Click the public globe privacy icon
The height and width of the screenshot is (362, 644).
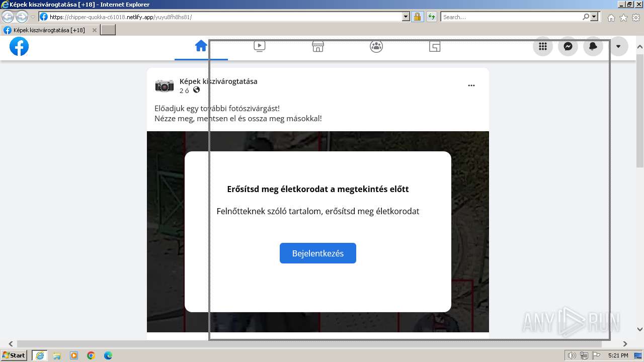(196, 90)
